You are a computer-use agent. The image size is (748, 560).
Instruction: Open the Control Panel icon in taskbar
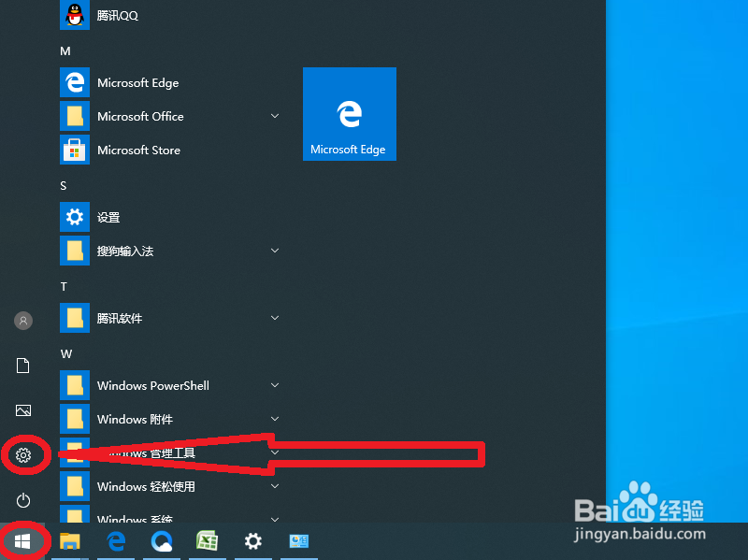tap(299, 541)
